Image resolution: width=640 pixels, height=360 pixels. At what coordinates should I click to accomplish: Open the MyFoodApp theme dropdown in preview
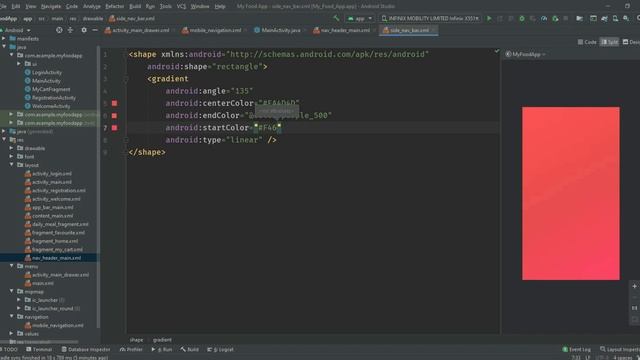[x=525, y=54]
